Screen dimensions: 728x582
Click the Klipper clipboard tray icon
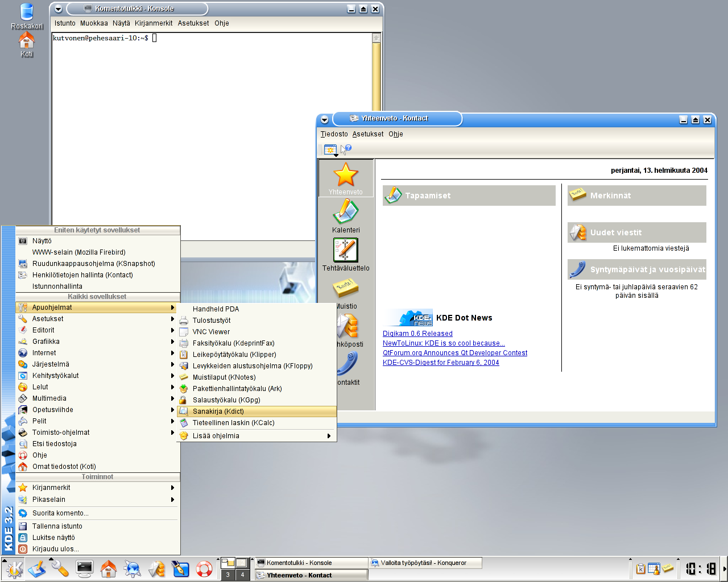[x=641, y=569]
